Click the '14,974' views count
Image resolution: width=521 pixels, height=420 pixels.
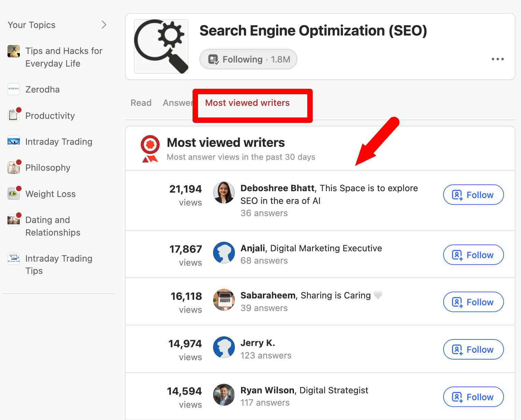coord(185,344)
